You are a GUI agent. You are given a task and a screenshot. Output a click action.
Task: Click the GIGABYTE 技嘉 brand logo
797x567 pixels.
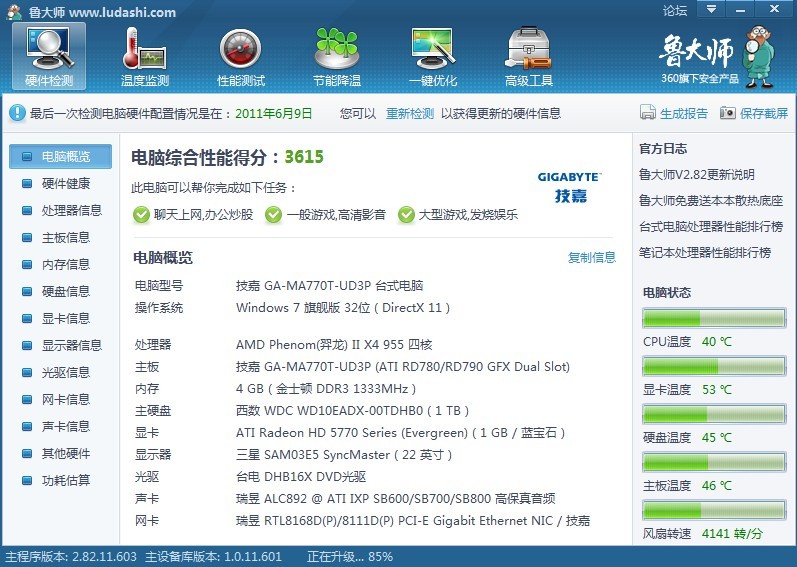[x=570, y=187]
